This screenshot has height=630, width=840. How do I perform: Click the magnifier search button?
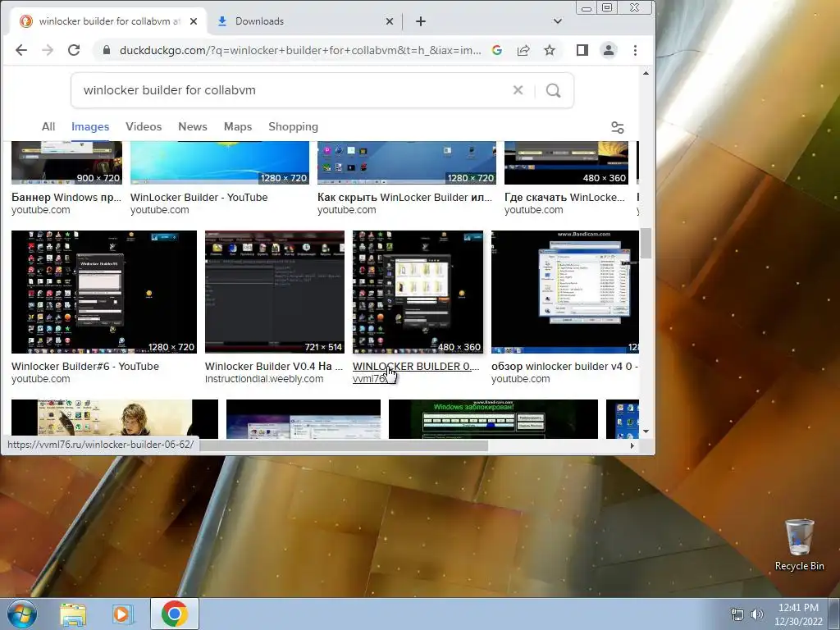[x=554, y=90]
